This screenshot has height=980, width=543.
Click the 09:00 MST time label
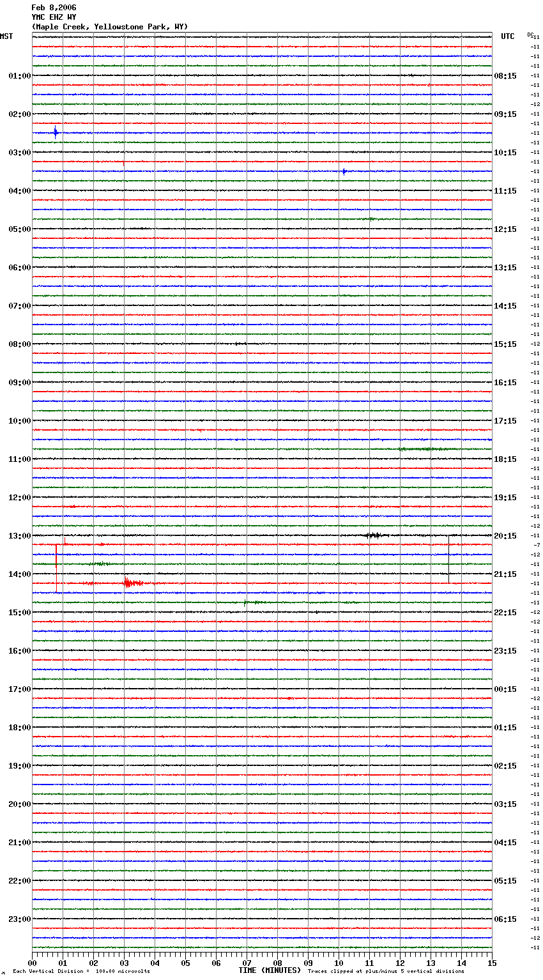[20, 383]
